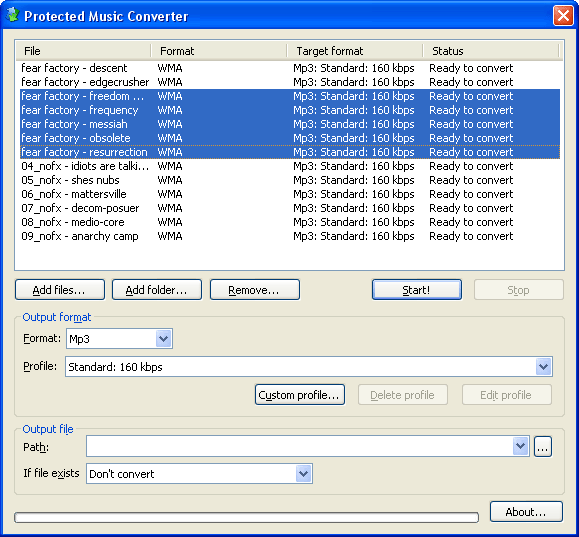
Task: Click the Status column header
Action: point(491,51)
